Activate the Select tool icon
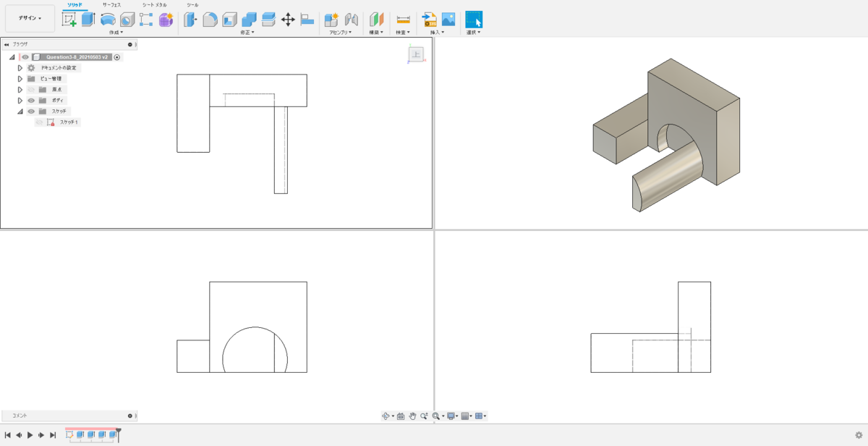868x446 pixels. point(474,20)
